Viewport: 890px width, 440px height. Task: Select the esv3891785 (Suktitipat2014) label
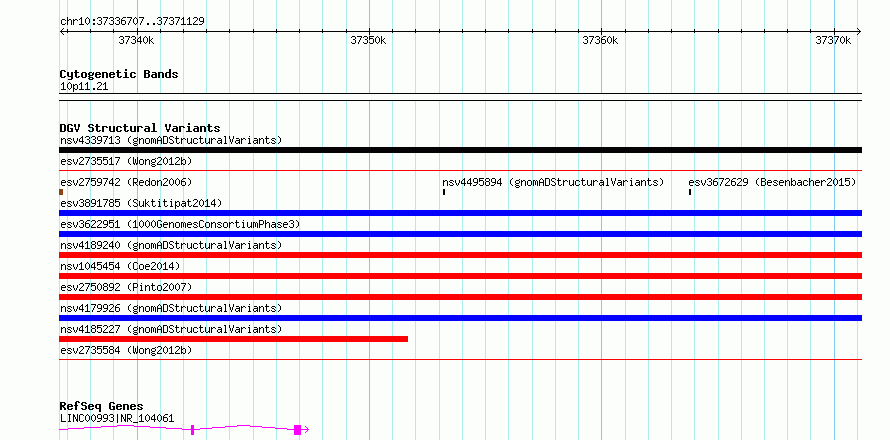tap(141, 203)
